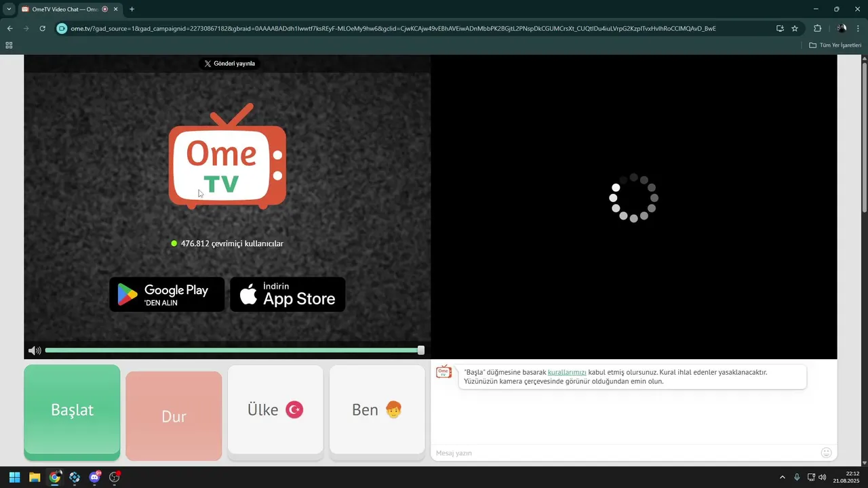Open OBS Studio from the taskbar
The image size is (868, 488).
click(115, 477)
